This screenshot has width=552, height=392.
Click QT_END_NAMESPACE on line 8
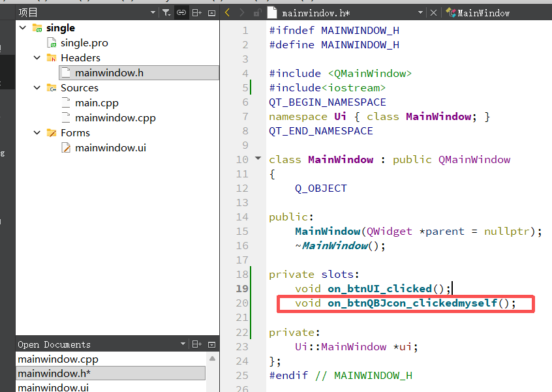coord(321,131)
